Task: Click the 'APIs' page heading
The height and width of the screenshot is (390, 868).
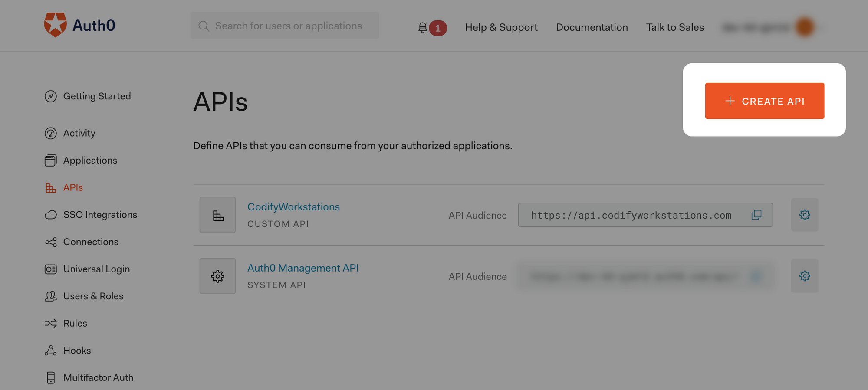Action: (220, 102)
